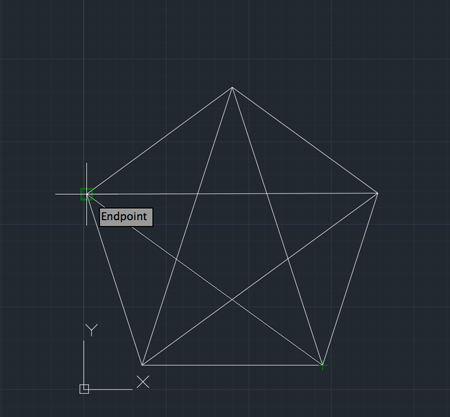Select the lower-right edge of the pentagon
450x417 pixels.
(x=350, y=279)
